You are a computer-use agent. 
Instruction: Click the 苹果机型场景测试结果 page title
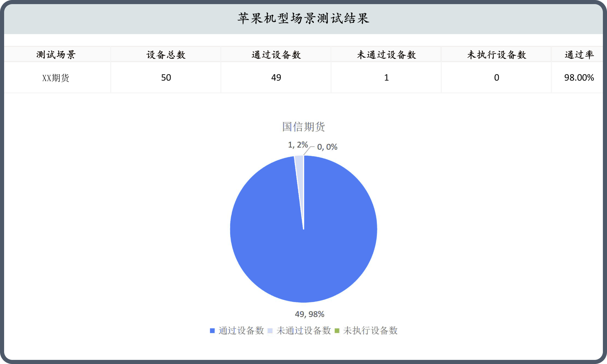coord(303,19)
